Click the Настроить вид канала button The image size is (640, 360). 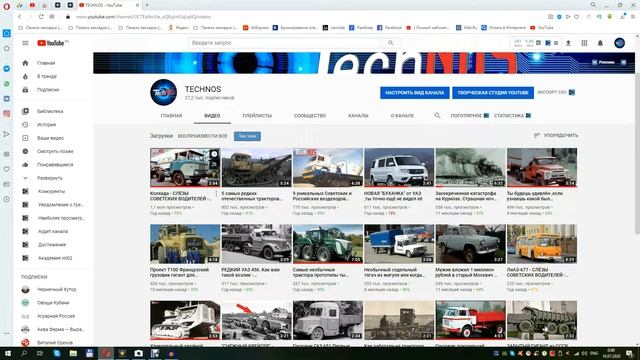[415, 93]
